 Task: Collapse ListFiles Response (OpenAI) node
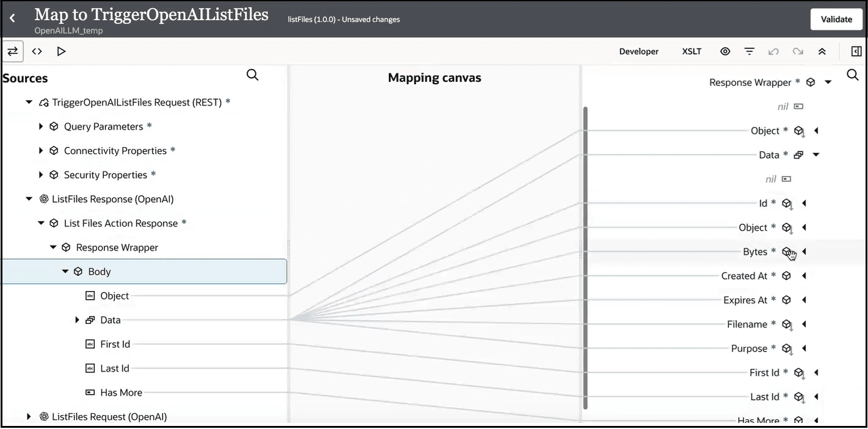click(29, 199)
